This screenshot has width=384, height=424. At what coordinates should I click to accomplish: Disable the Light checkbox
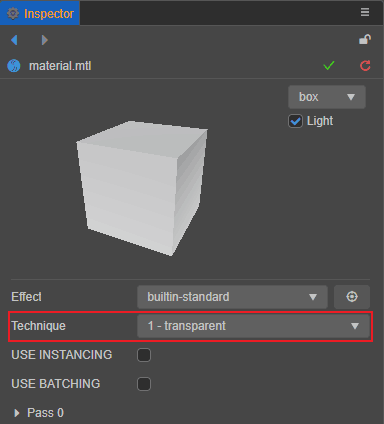[295, 121]
